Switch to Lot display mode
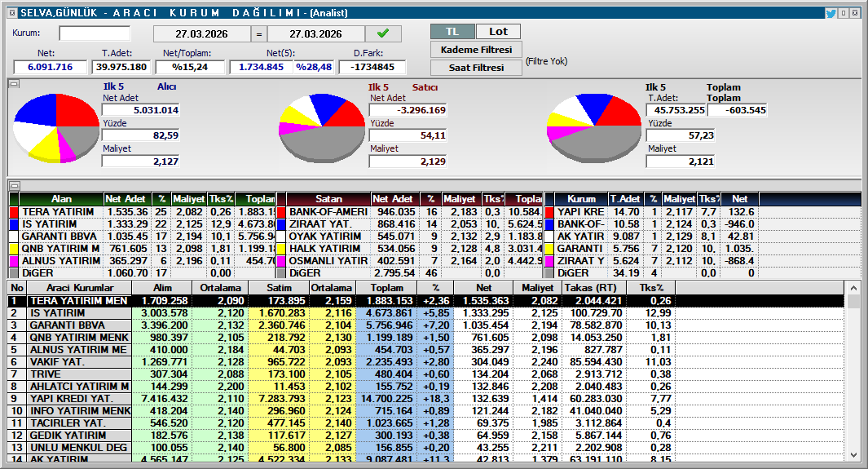The height and width of the screenshot is (469, 868). (x=498, y=31)
